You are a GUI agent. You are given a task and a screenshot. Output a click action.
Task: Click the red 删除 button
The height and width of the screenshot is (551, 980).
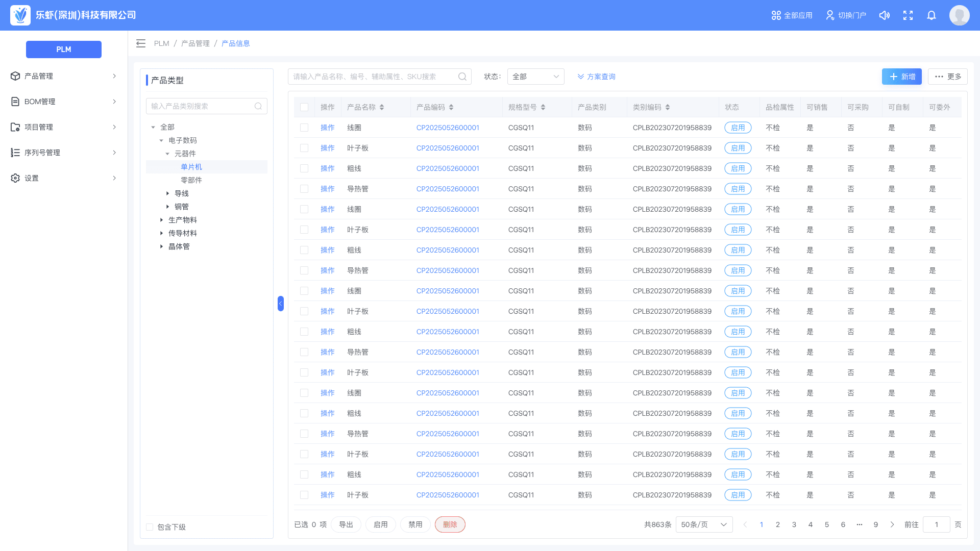point(450,524)
